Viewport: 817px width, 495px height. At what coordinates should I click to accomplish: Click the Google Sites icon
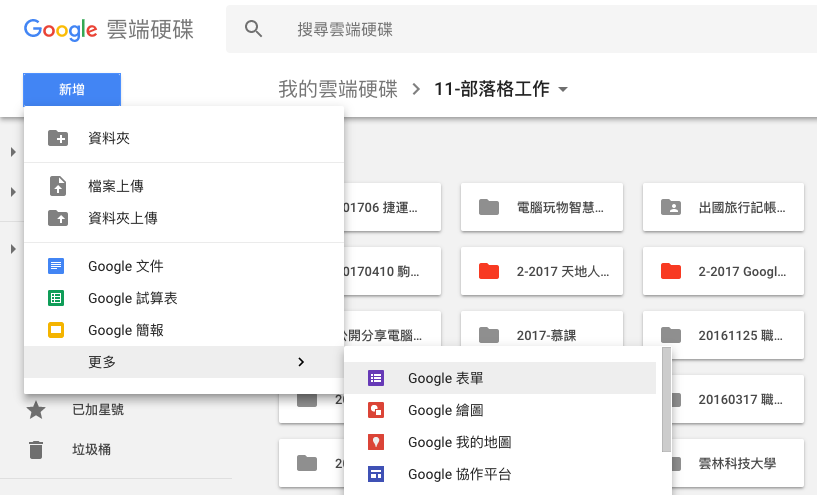click(x=376, y=474)
